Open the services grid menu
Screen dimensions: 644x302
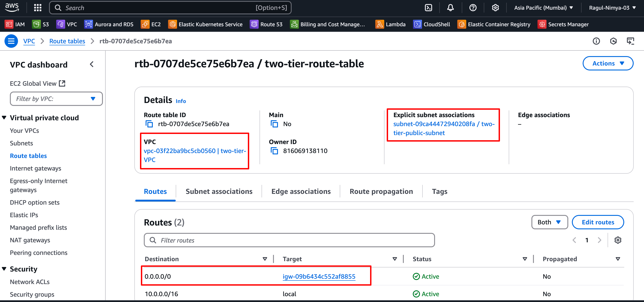38,8
